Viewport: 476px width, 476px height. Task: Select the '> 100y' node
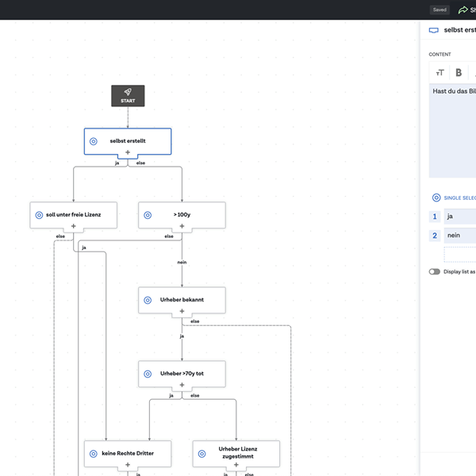(182, 215)
